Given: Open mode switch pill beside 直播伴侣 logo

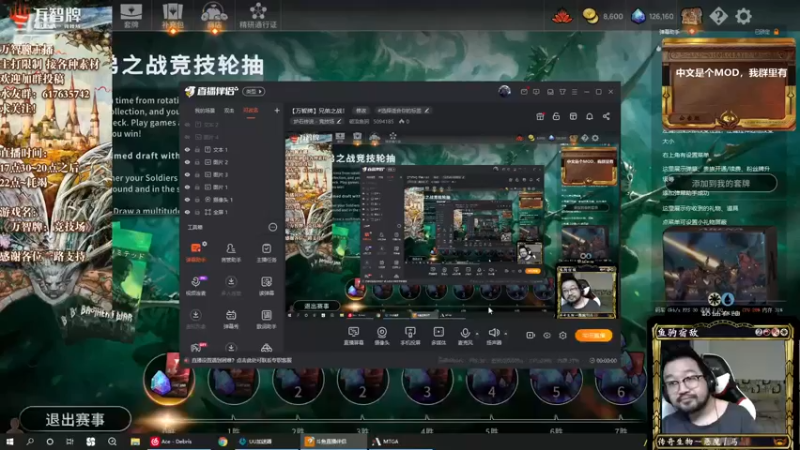Looking at the screenshot, I should click(254, 91).
